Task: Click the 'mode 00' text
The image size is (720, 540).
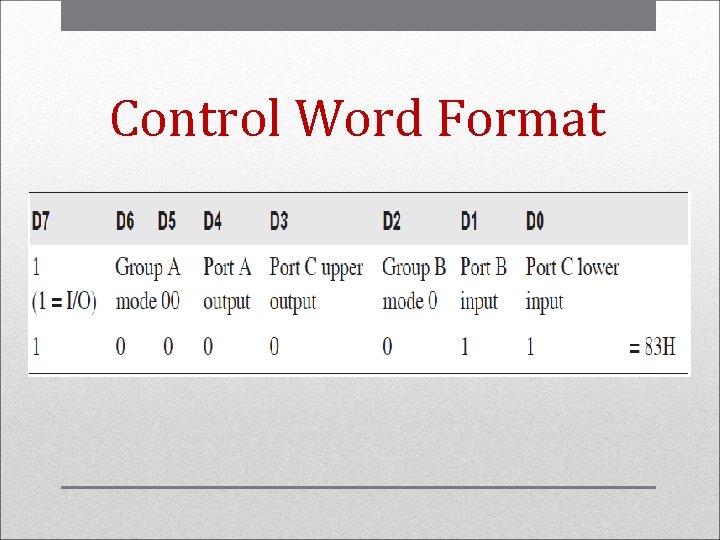Action: 147,302
